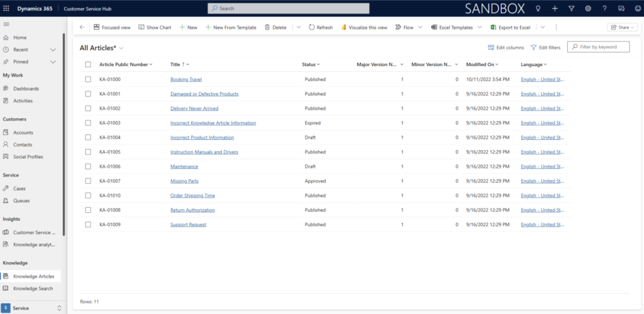Click Edit columns
The image size is (644, 314).
click(x=506, y=48)
